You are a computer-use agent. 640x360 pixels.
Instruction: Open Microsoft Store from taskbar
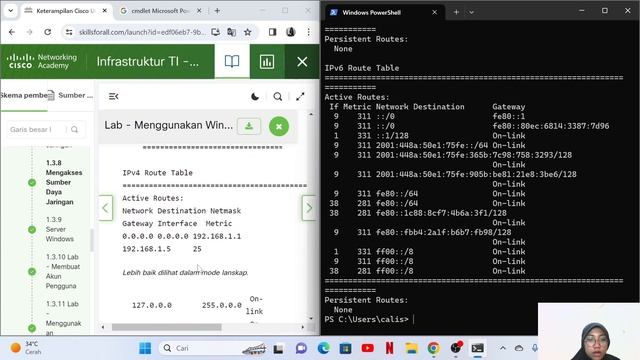(345, 348)
